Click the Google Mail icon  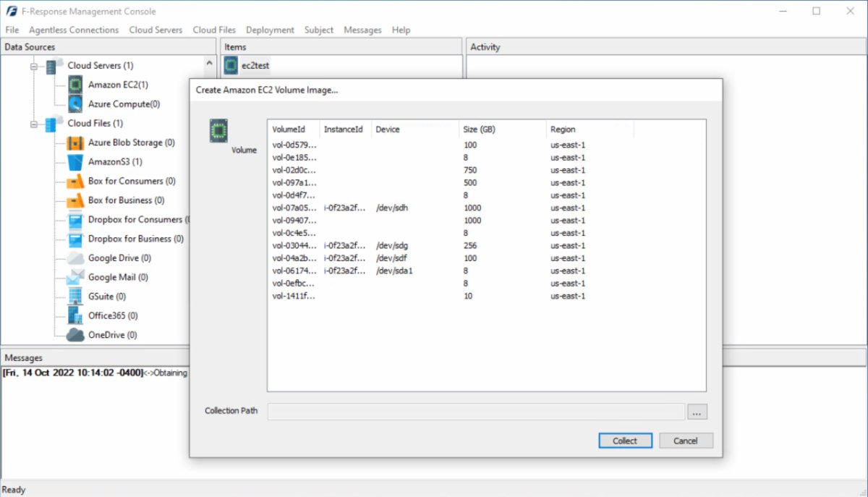[75, 277]
